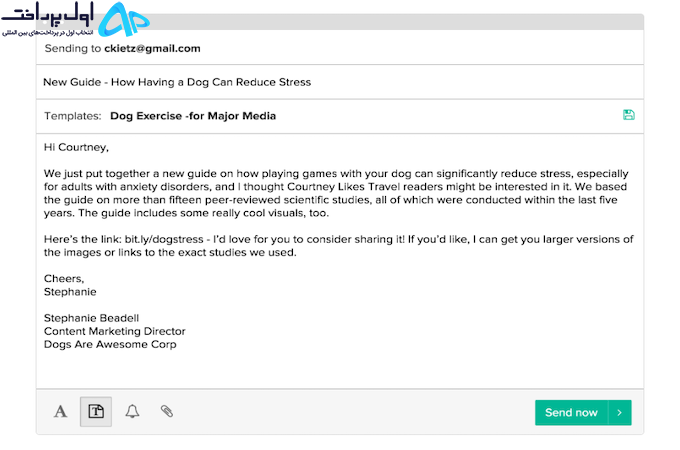
Task: Save template with the green floppy icon
Action: 628,115
